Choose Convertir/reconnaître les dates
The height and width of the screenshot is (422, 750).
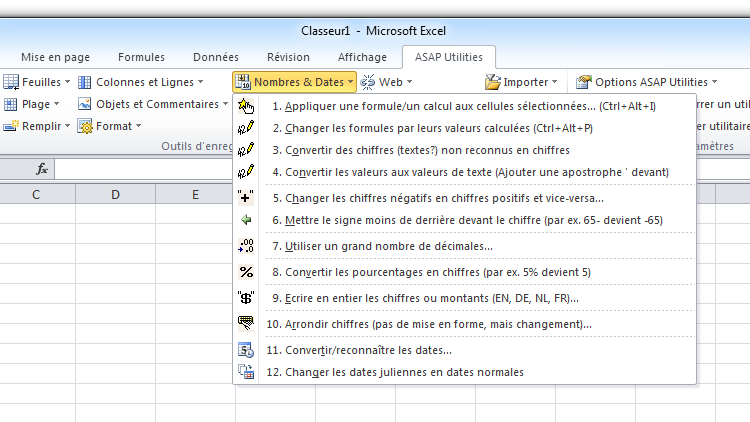[x=464, y=350]
